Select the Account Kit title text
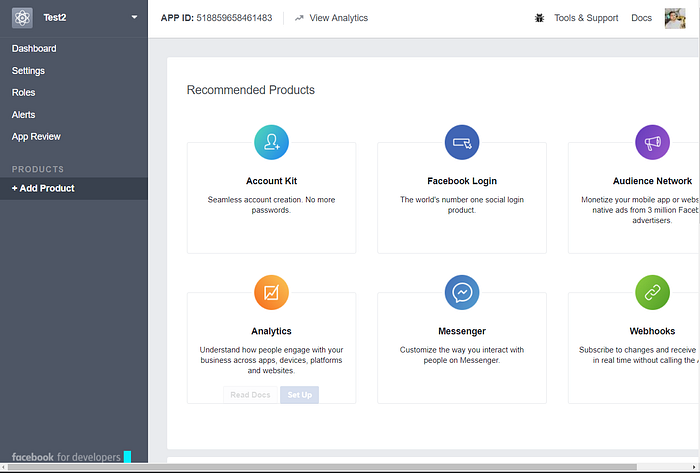Image resolution: width=700 pixels, height=473 pixels. (271, 181)
